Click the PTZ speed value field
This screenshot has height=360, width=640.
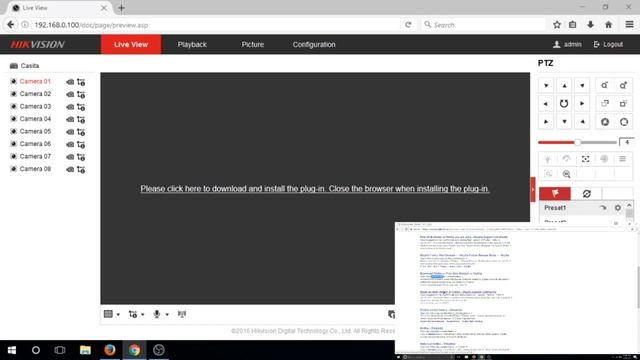[x=627, y=142]
